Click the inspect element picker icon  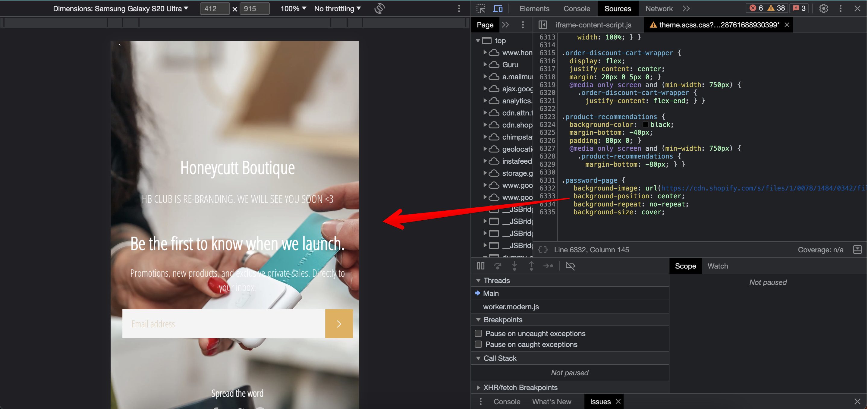click(x=480, y=8)
